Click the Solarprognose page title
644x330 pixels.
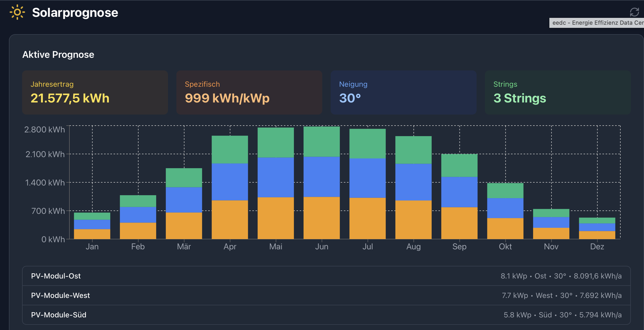coord(75,13)
